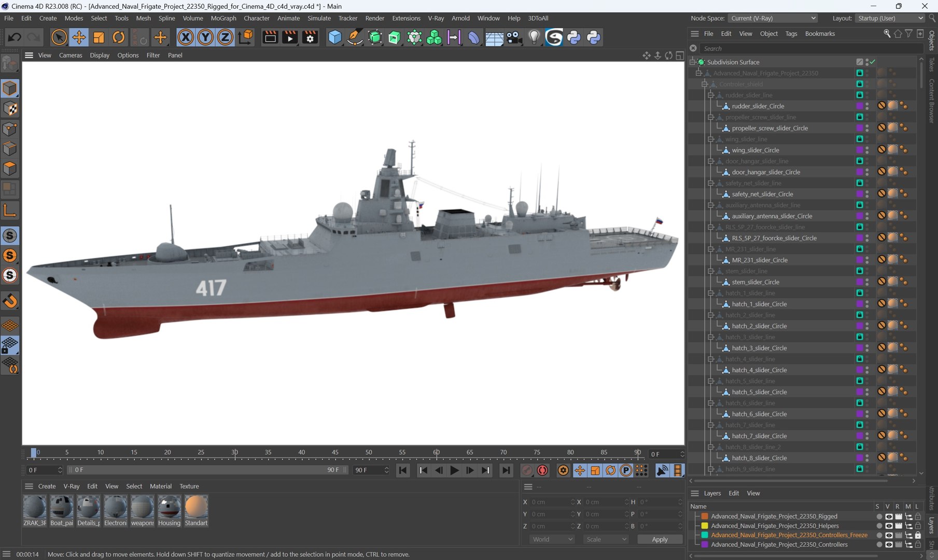Viewport: 938px width, 560px height.
Task: Click the Camera object icon
Action: click(x=514, y=37)
